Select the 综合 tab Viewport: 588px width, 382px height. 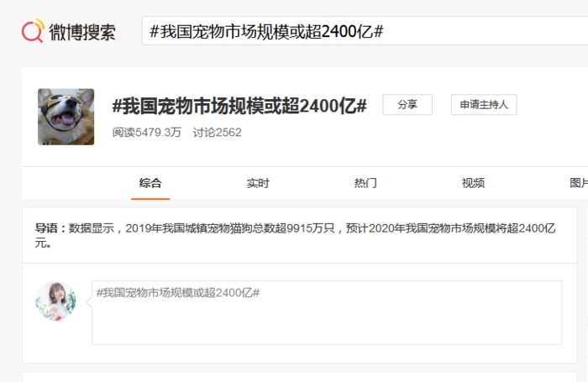pyautogui.click(x=150, y=183)
